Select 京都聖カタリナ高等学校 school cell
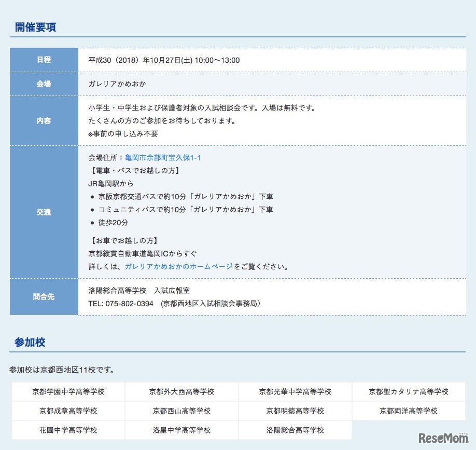Viewport: 476px width, 450px height. point(409,391)
